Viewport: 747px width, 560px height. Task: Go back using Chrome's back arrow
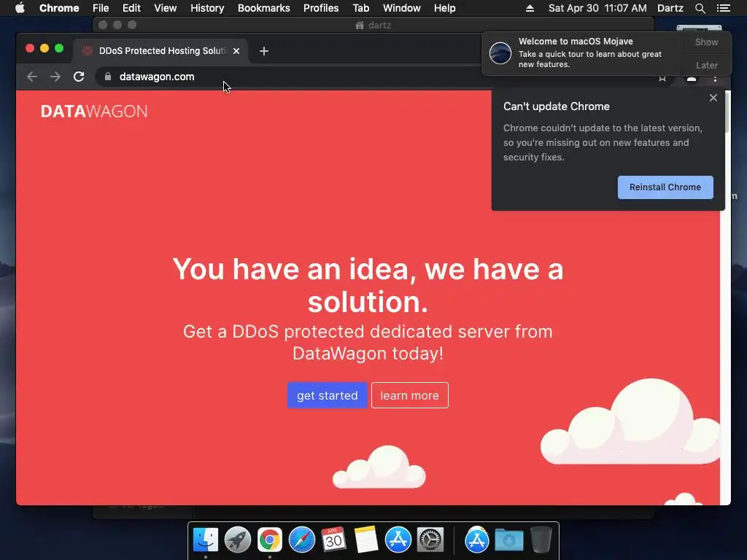pos(32,77)
